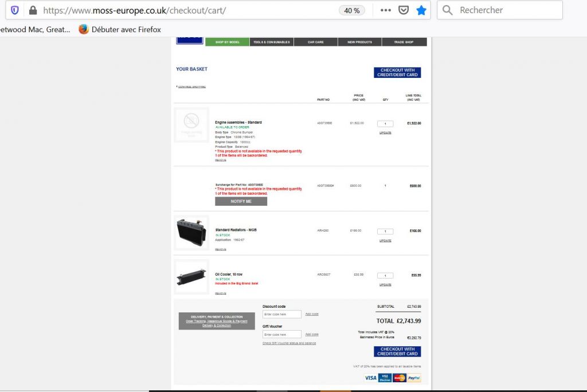Select the Tools & Consumables tab
This screenshot has width=587, height=392.
[x=271, y=42]
